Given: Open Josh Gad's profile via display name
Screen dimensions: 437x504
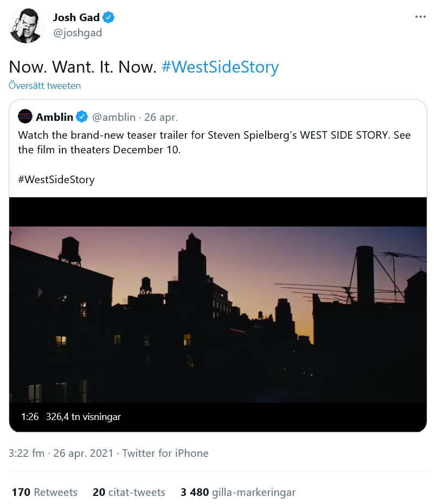Looking at the screenshot, I should (x=76, y=18).
